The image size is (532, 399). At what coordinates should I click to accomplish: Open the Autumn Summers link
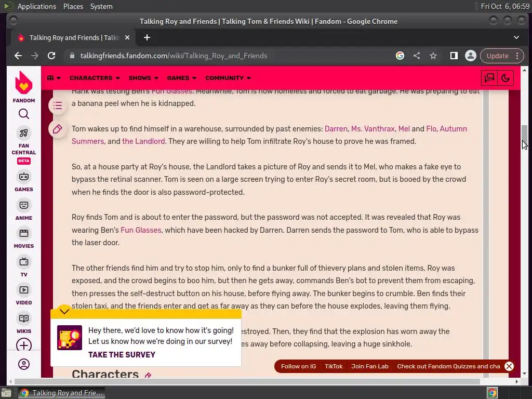[270, 135]
